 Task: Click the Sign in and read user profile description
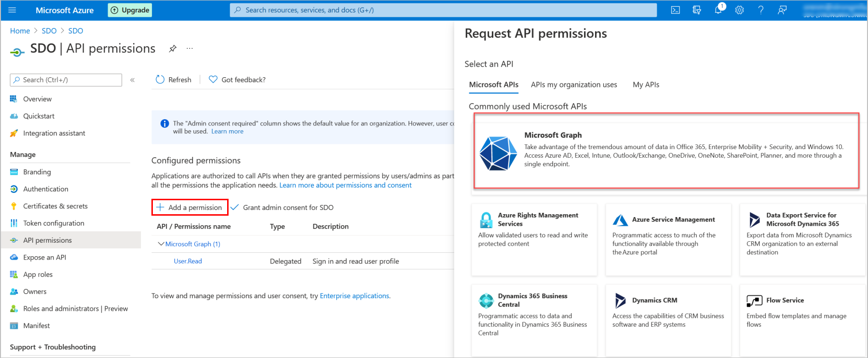tap(356, 262)
